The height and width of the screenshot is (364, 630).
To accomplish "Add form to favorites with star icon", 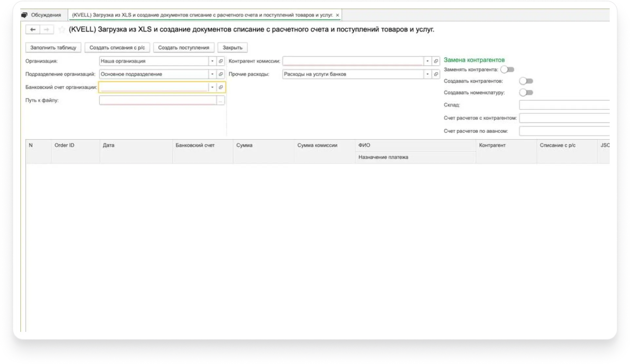I will point(62,30).
